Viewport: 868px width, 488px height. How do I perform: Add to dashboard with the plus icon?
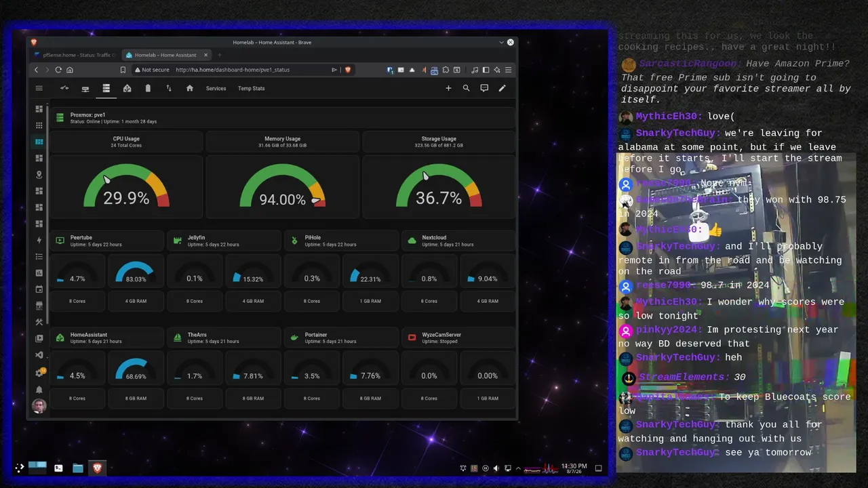tap(448, 88)
